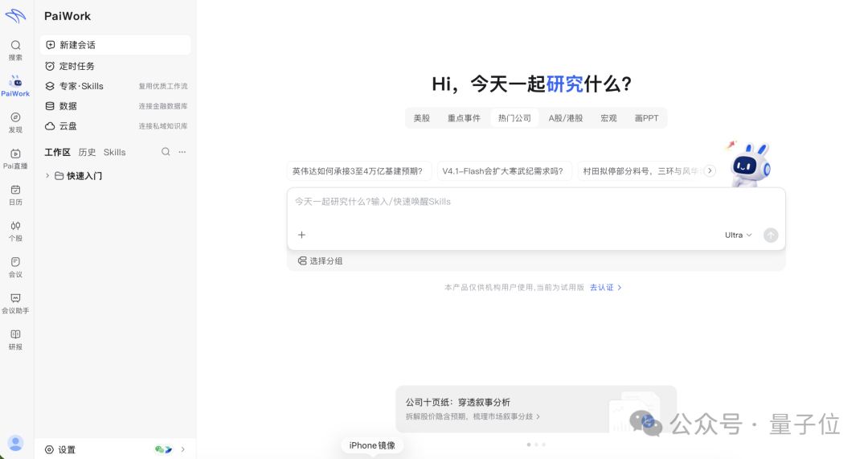868x459 pixels.
Task: Open the workspace more options ellipsis
Action: pos(182,152)
